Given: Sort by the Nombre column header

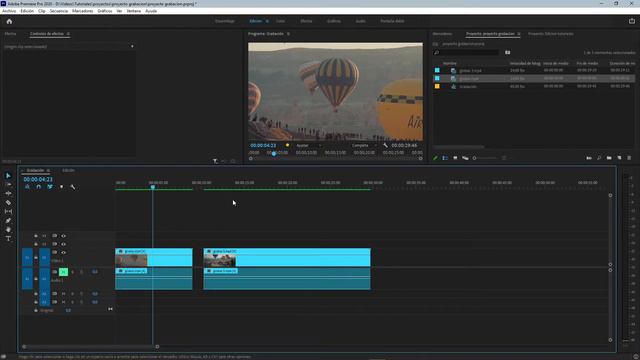Looking at the screenshot, I should [449, 63].
